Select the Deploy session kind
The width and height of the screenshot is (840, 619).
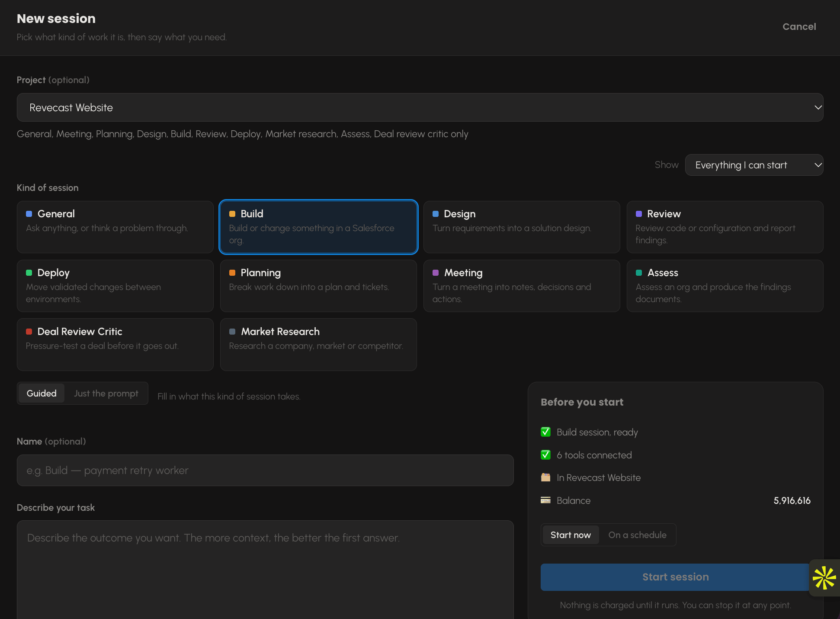[115, 286]
